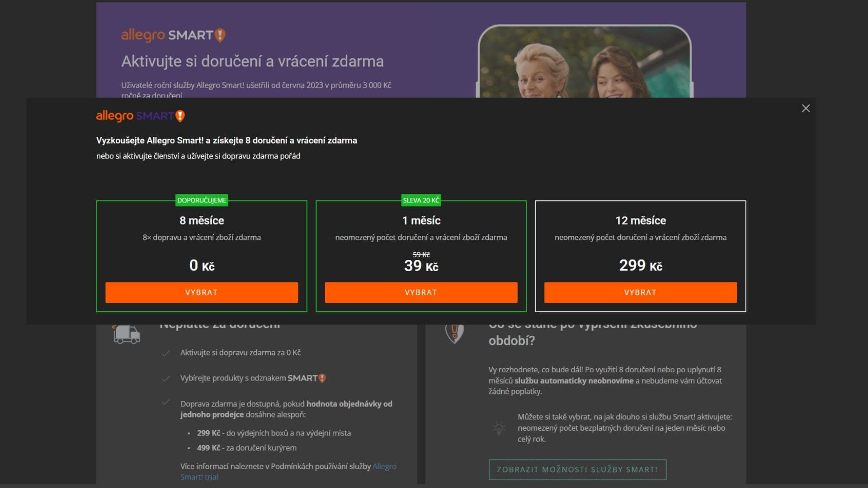This screenshot has height=488, width=868.
Task: Click the banner photo of two women
Action: 585,61
